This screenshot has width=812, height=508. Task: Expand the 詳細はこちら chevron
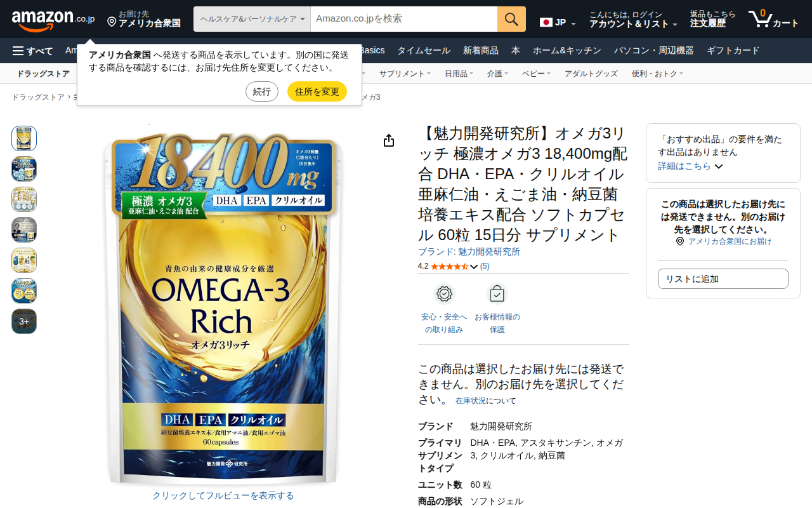(x=719, y=166)
